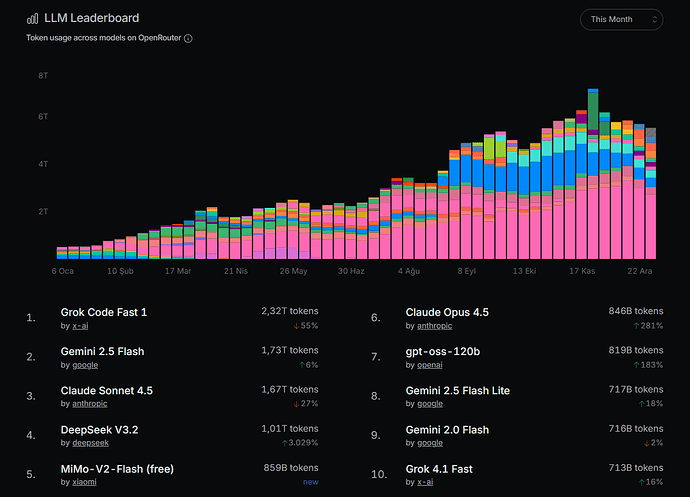Select the Grok 4.1 Fast model title
This screenshot has width=690, height=497.
pyautogui.click(x=439, y=469)
